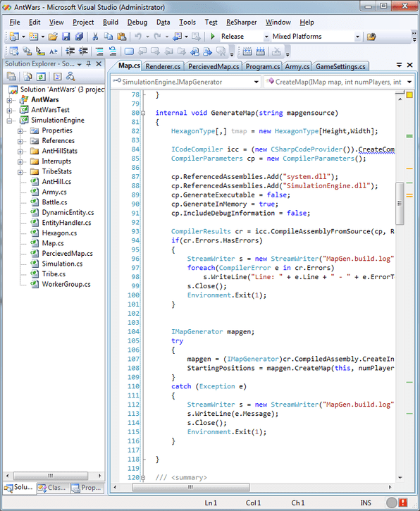The image size is (420, 511).
Task: Expand the Interrupts folder
Action: 20,161
